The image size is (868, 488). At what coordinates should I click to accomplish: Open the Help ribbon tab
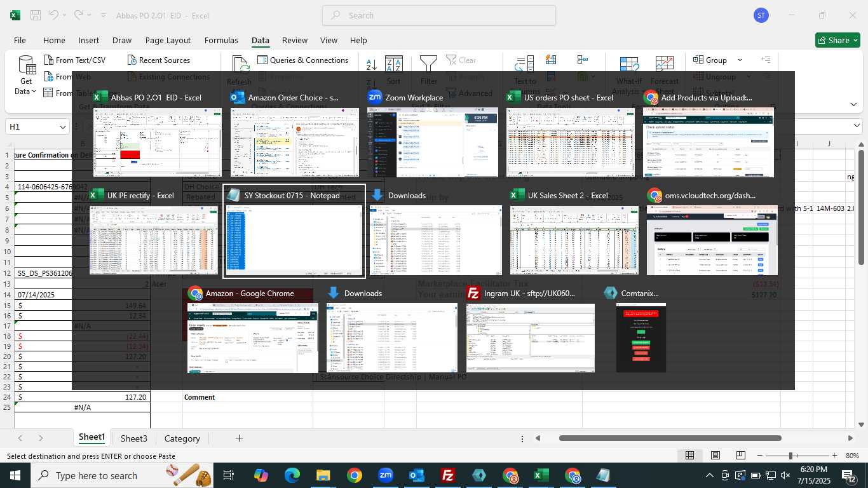(x=358, y=40)
